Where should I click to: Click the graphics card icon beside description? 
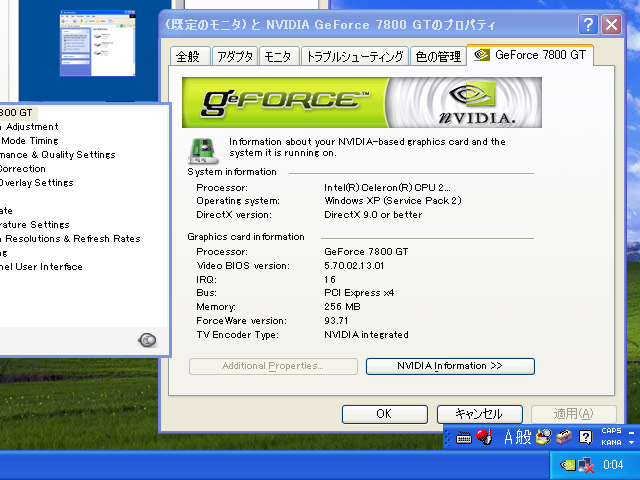(203, 151)
